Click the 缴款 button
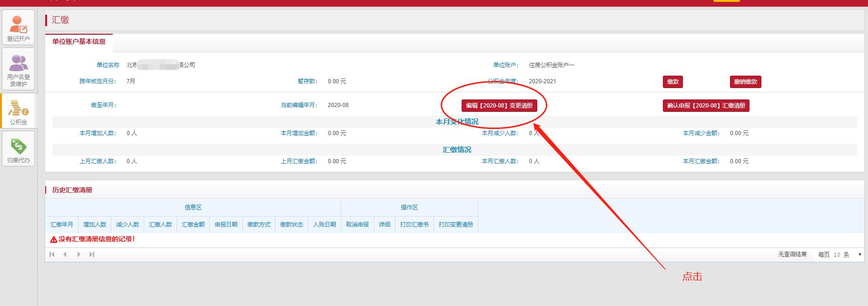Image resolution: width=868 pixels, height=306 pixels. pyautogui.click(x=673, y=82)
